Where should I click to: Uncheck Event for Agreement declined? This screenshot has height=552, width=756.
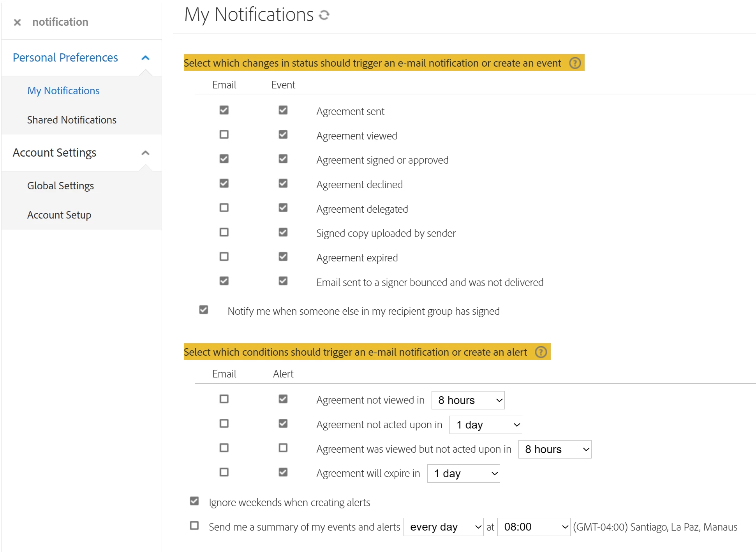pyautogui.click(x=283, y=183)
